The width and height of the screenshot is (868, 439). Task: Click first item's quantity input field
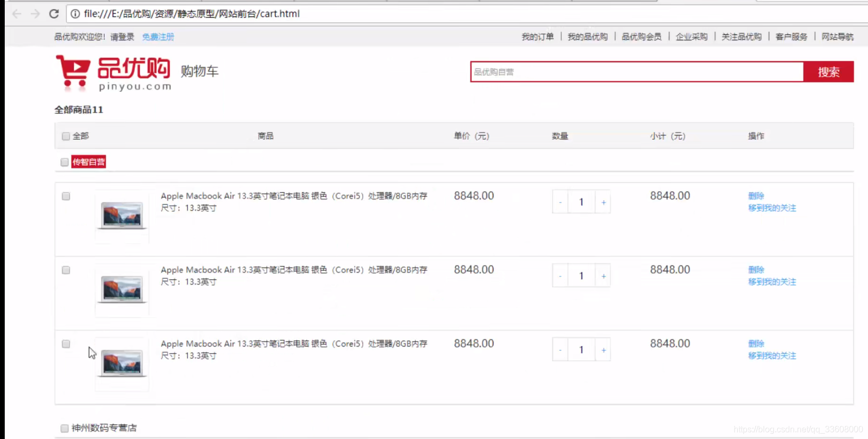[581, 202]
